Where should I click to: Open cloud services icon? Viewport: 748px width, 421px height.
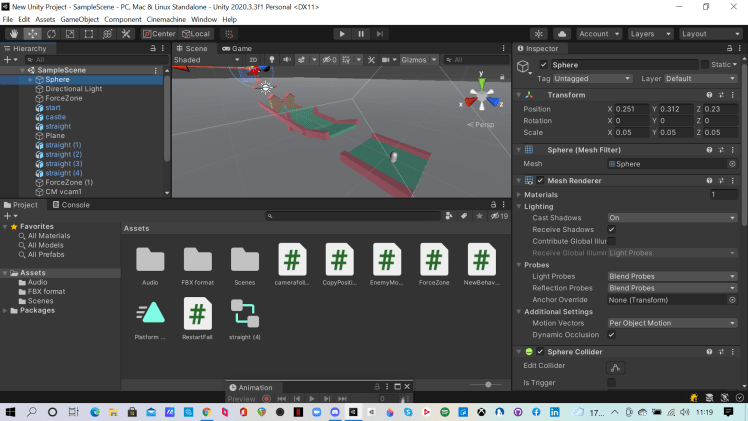point(563,34)
